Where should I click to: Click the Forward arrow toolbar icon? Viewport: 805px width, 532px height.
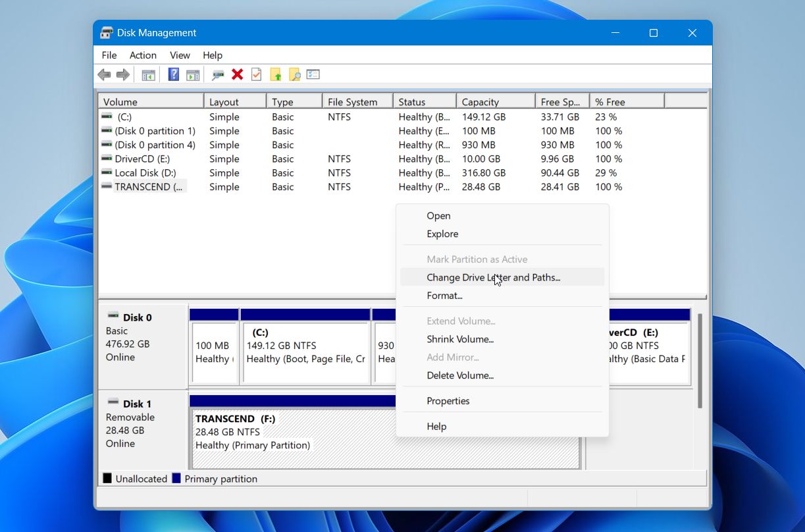point(122,74)
